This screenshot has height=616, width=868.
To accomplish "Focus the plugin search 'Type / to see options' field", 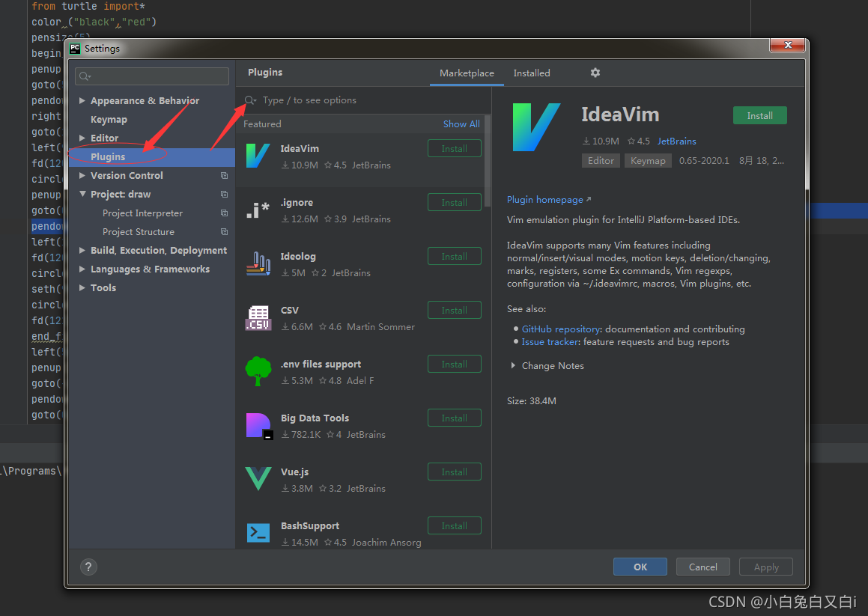I will (x=365, y=100).
